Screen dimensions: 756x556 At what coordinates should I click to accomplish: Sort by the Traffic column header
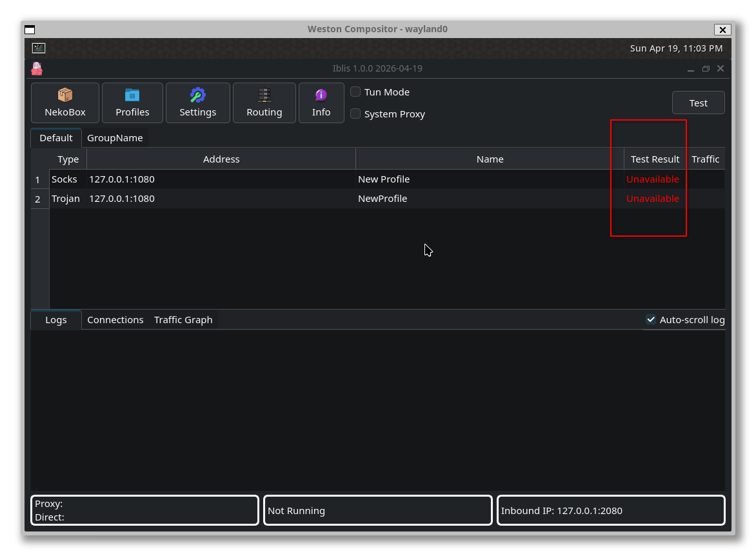click(706, 159)
